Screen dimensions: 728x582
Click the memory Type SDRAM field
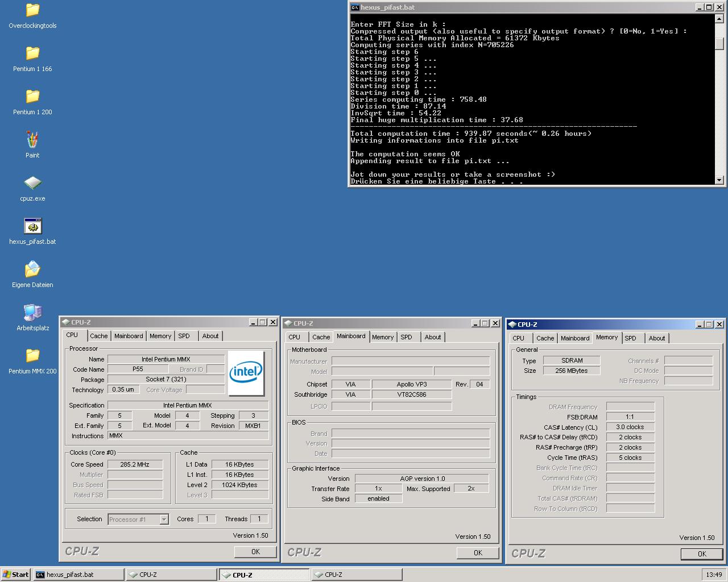click(x=572, y=360)
